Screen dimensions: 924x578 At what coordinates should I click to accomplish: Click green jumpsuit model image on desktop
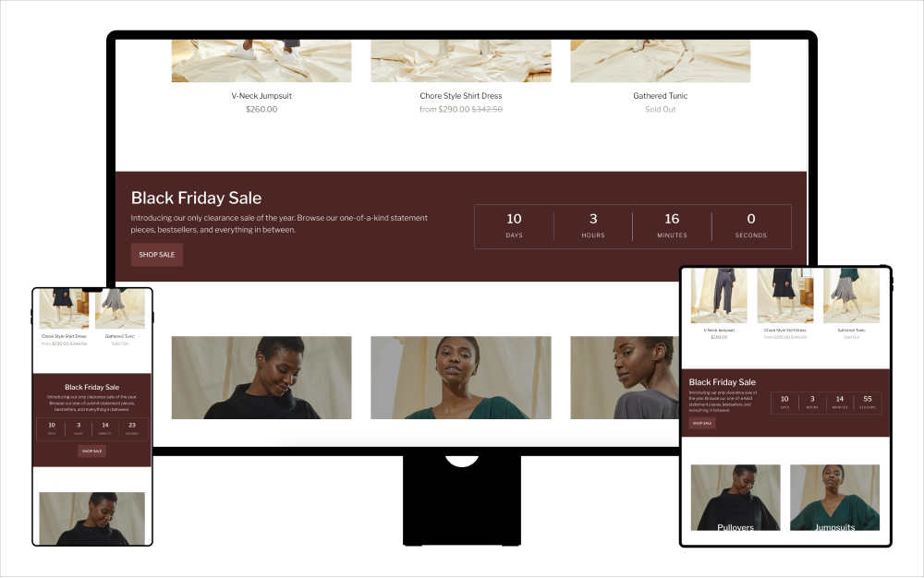tap(460, 377)
